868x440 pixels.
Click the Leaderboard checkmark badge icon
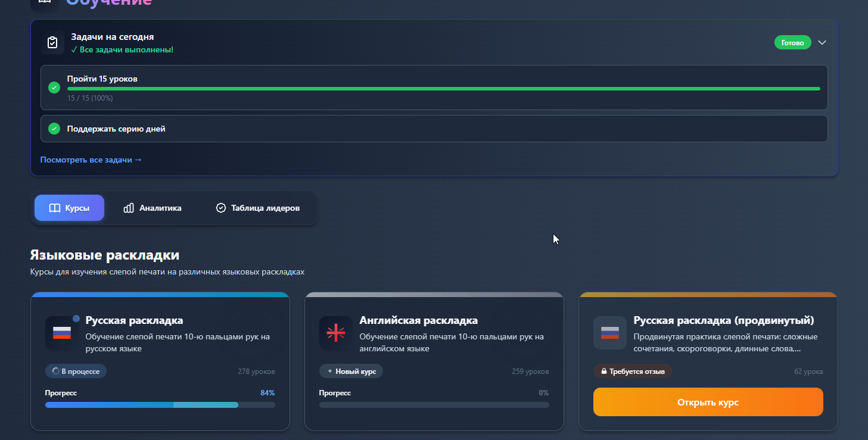click(221, 208)
